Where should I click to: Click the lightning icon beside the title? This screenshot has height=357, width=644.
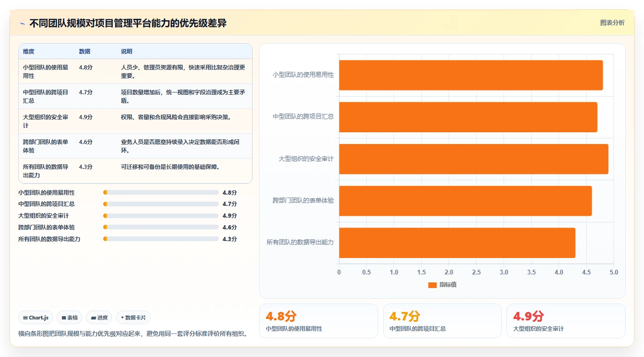point(22,23)
